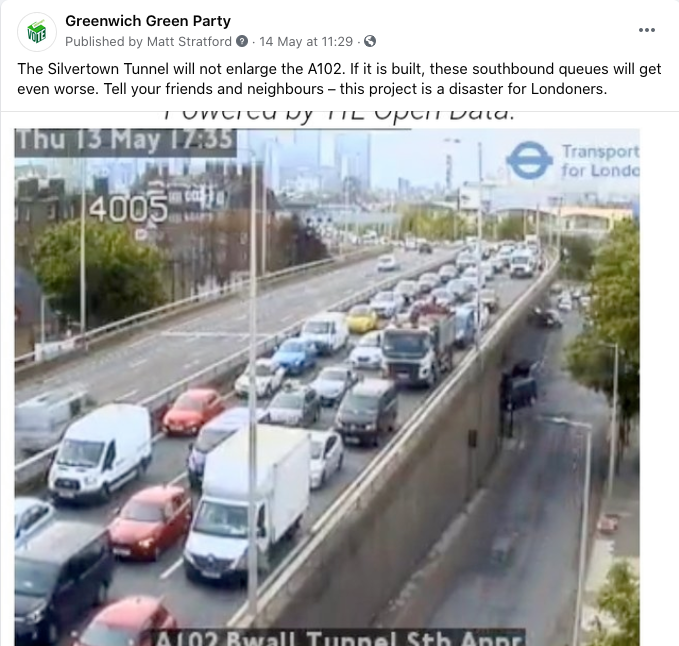Click the yellow car in the queue
679x646 pixels.
point(362,319)
